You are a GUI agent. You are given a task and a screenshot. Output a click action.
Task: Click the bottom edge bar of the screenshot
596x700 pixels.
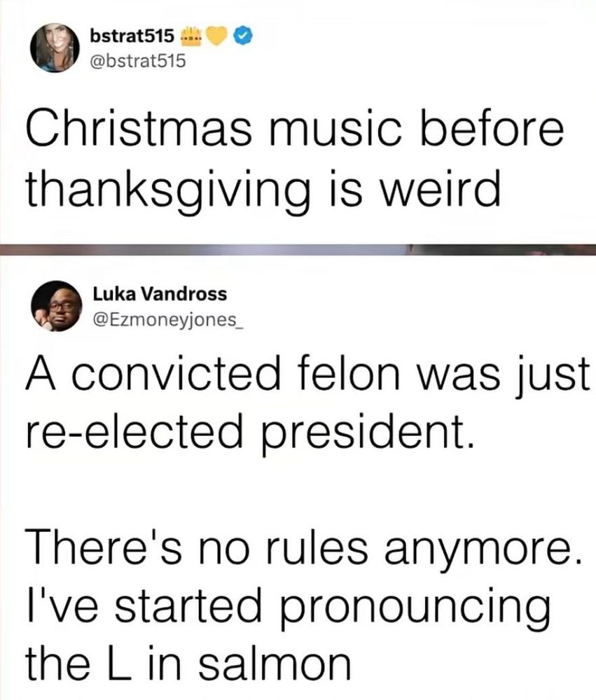coord(298,697)
